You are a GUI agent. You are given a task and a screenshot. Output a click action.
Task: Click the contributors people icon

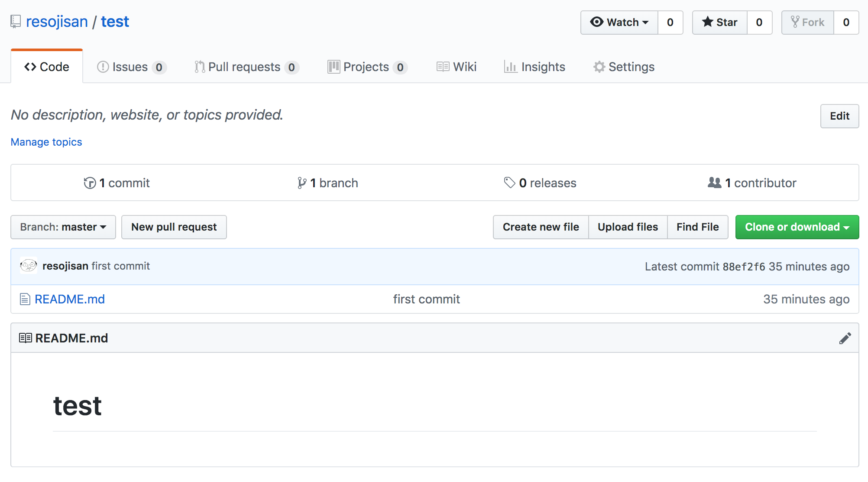tap(714, 183)
